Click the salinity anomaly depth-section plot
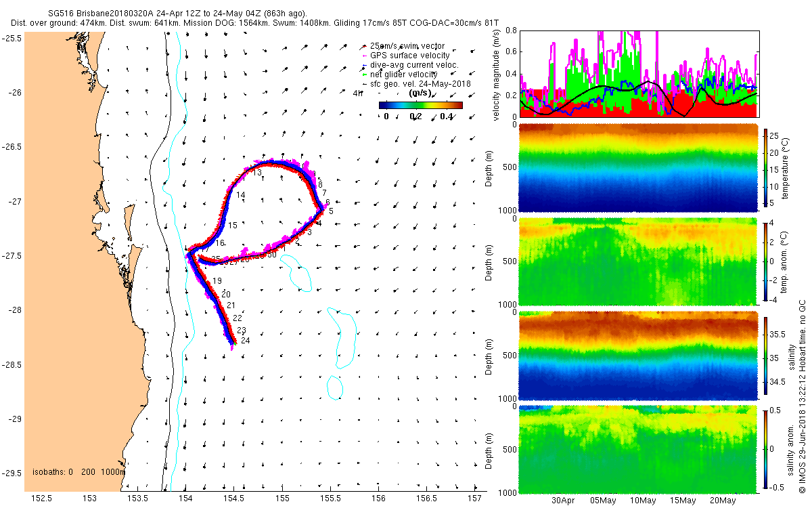 pyautogui.click(x=637, y=449)
